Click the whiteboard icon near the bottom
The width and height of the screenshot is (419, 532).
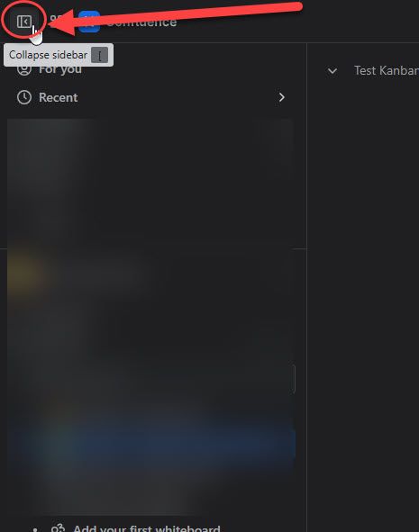click(x=58, y=527)
